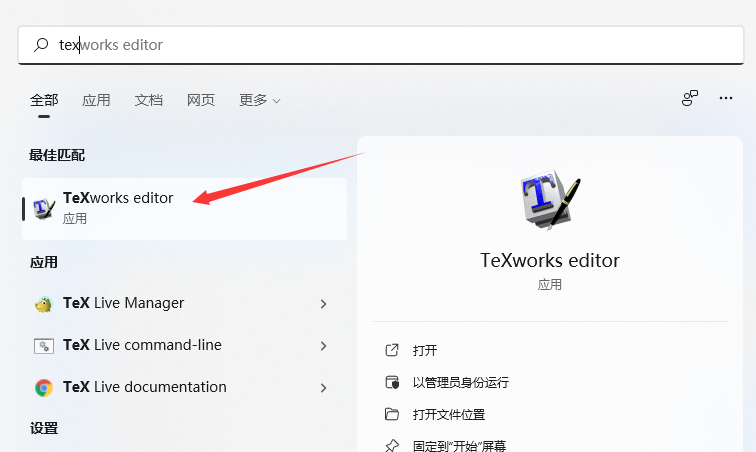Click the TeX Live command-line icon
This screenshot has width=756, height=452.
43,346
